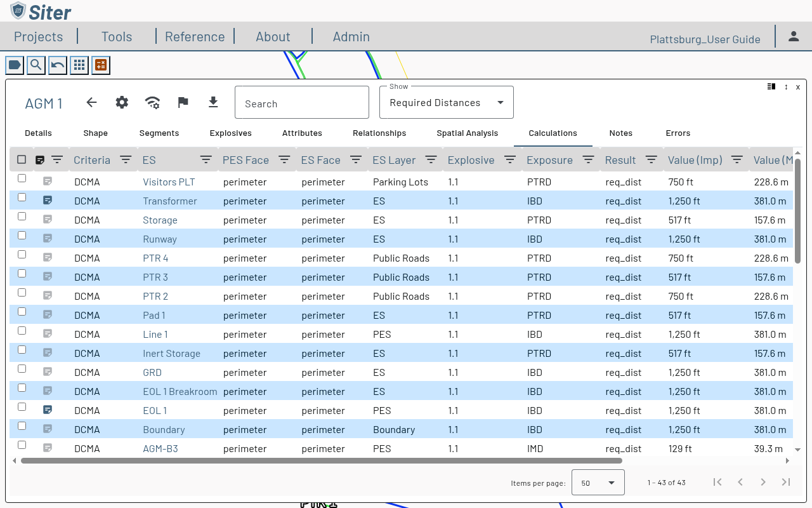Open the Reference menu
Screen dimensions: 812x508
click(x=195, y=37)
